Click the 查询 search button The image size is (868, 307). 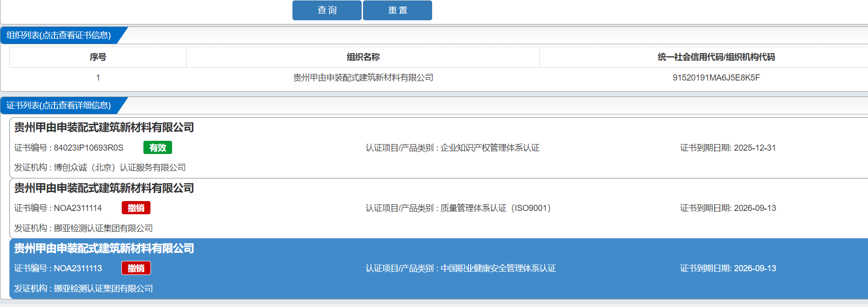tap(327, 10)
